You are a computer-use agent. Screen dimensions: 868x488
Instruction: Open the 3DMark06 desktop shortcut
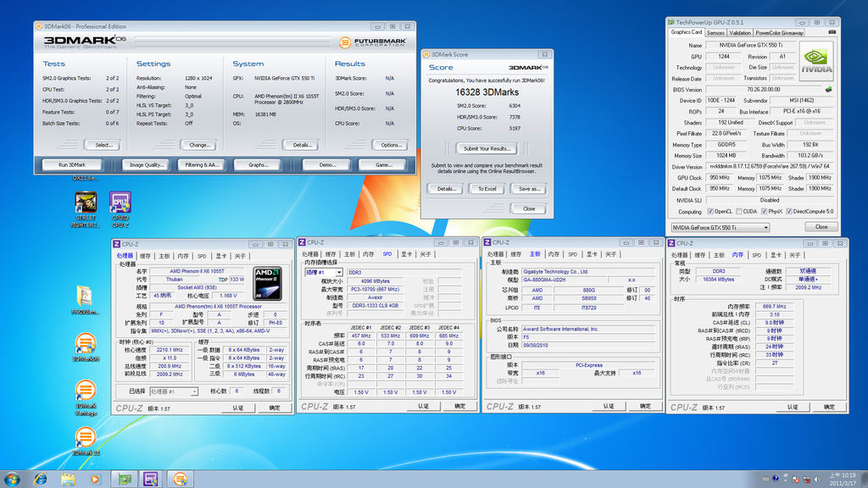coord(85,343)
